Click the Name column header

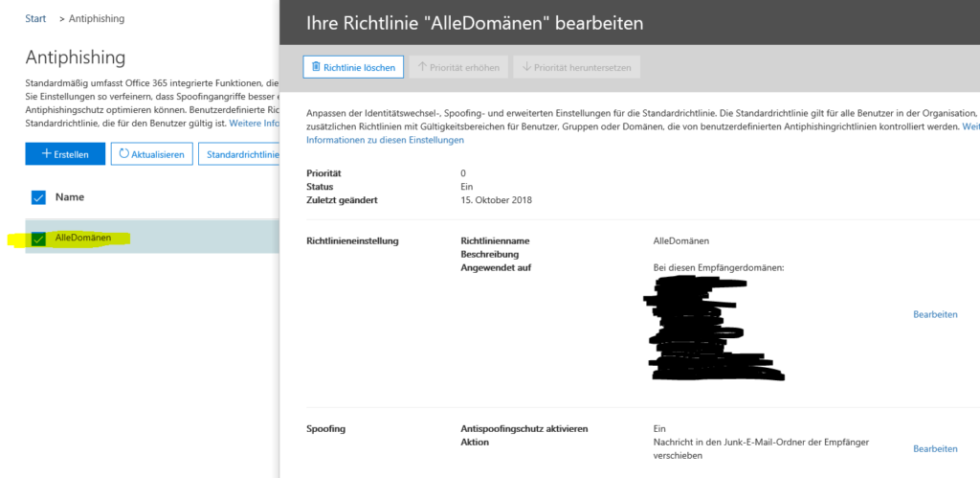70,197
